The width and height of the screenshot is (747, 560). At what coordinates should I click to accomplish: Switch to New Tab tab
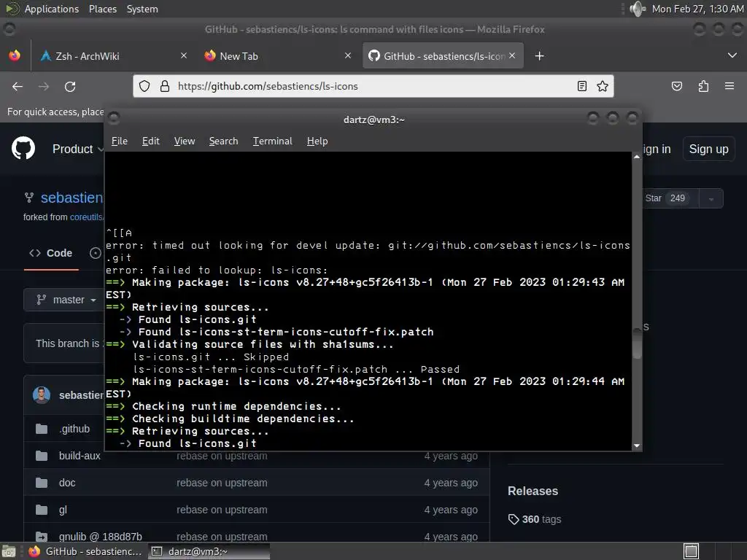pos(278,55)
